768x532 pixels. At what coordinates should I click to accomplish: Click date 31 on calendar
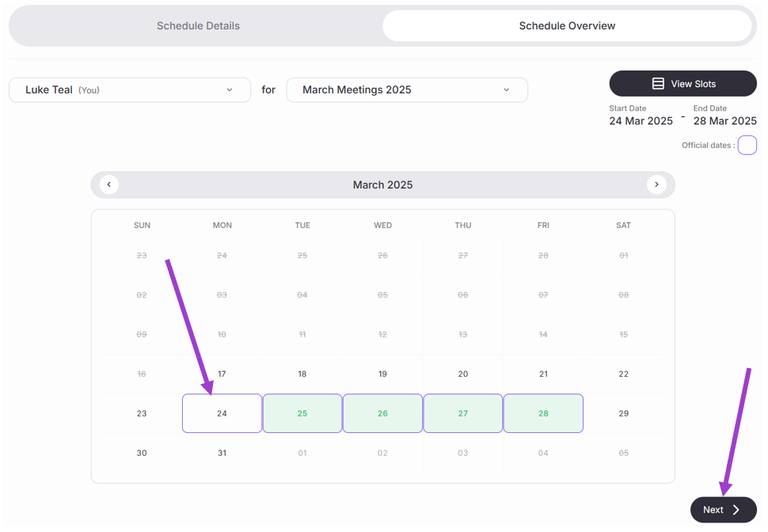(x=222, y=453)
